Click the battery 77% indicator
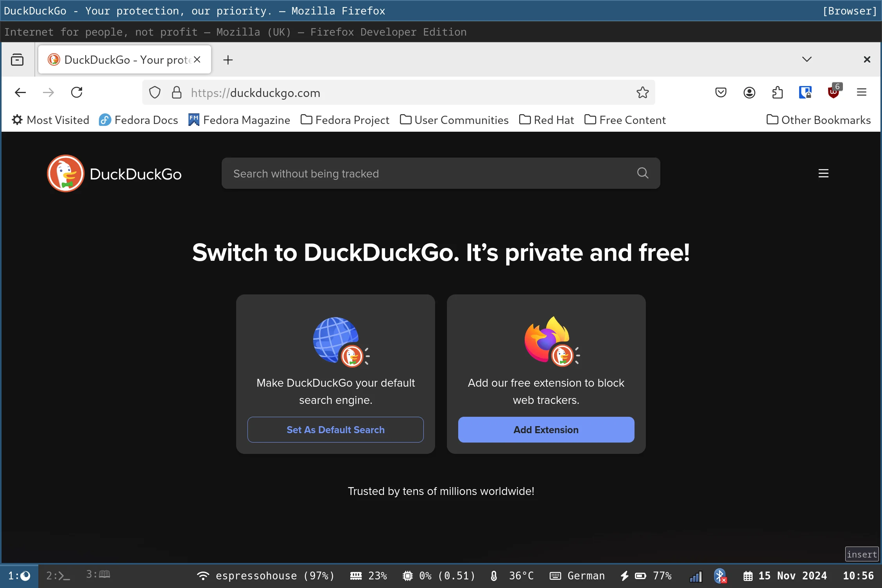The width and height of the screenshot is (882, 588). [646, 576]
